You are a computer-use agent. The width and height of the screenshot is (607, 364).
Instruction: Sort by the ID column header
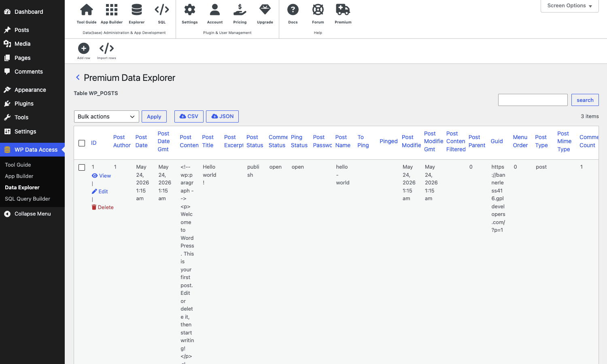pyautogui.click(x=94, y=143)
